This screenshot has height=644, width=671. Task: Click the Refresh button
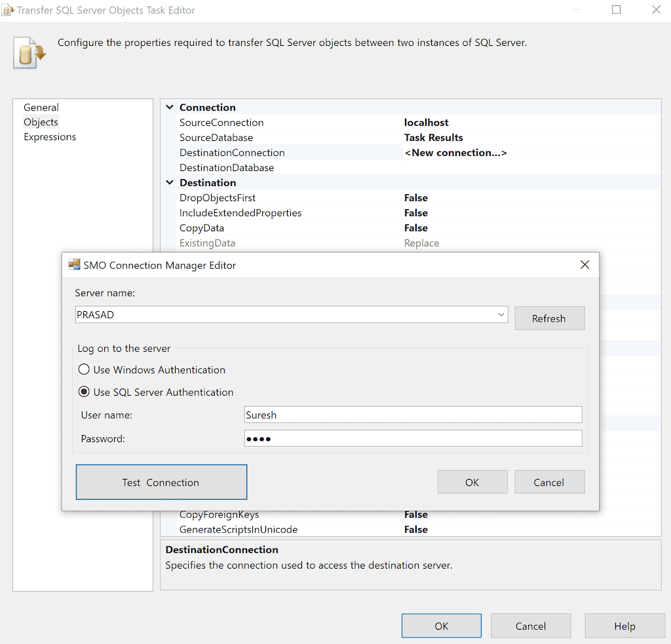(549, 318)
